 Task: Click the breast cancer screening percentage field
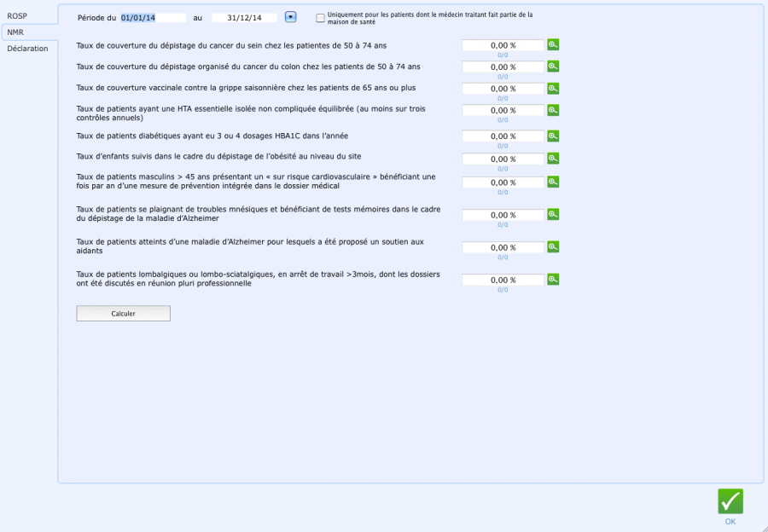pos(503,45)
